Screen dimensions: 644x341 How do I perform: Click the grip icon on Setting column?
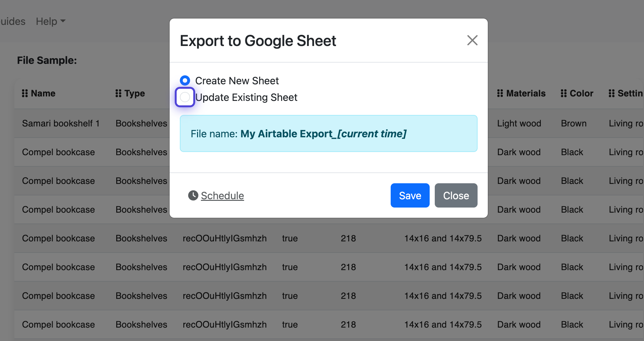(x=612, y=93)
